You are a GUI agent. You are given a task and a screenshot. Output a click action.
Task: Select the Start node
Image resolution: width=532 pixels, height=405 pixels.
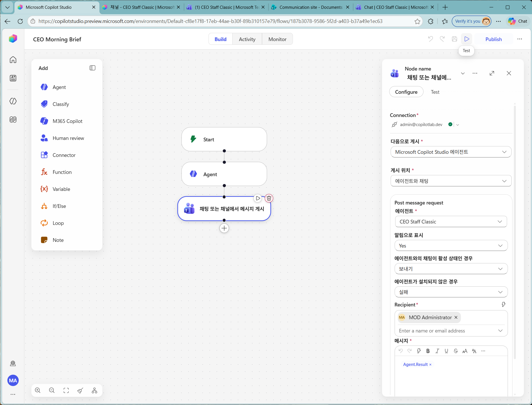click(x=224, y=139)
